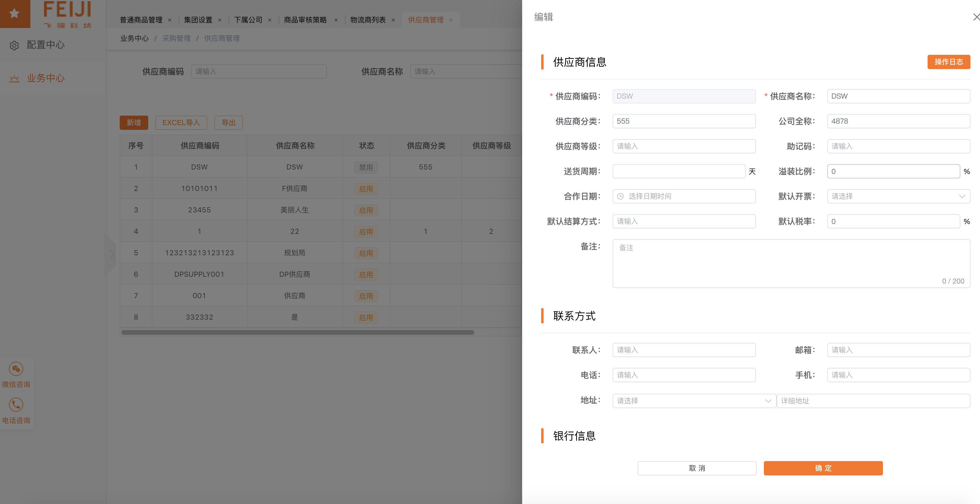Click the 状态 column header
The width and height of the screenshot is (980, 504).
[366, 146]
